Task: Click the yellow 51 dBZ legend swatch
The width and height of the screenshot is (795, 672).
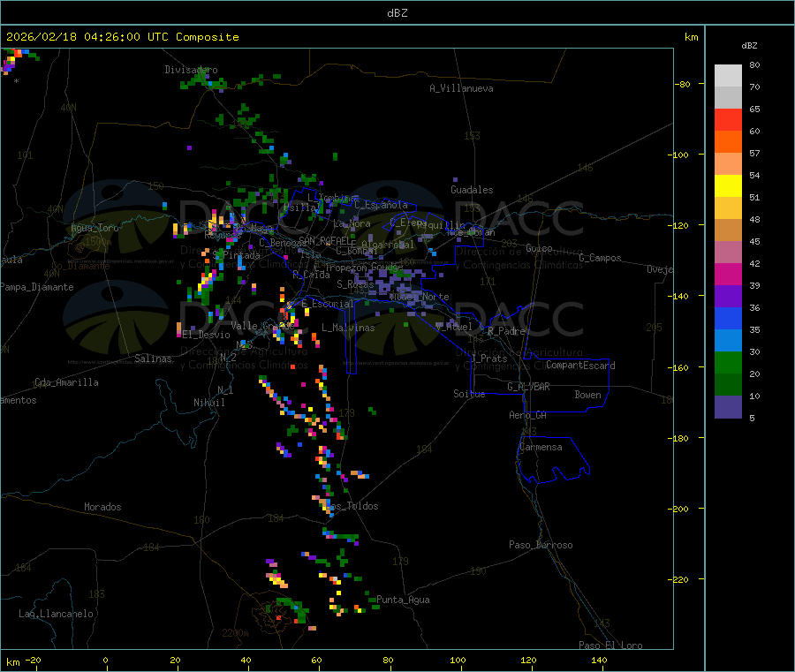Action: click(728, 186)
